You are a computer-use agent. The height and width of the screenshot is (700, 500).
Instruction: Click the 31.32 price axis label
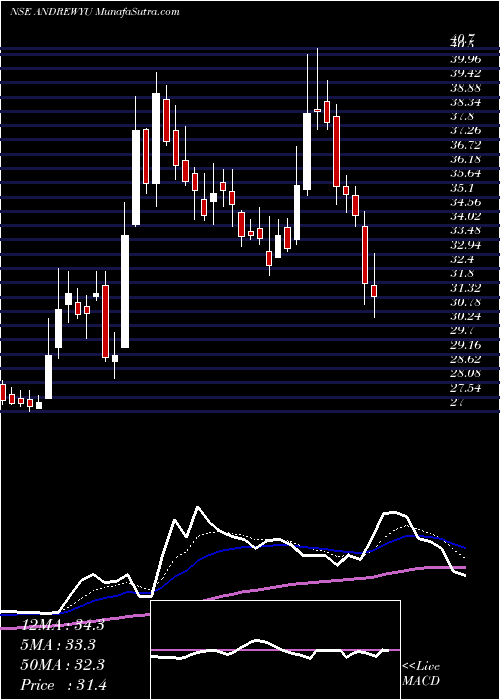click(466, 288)
